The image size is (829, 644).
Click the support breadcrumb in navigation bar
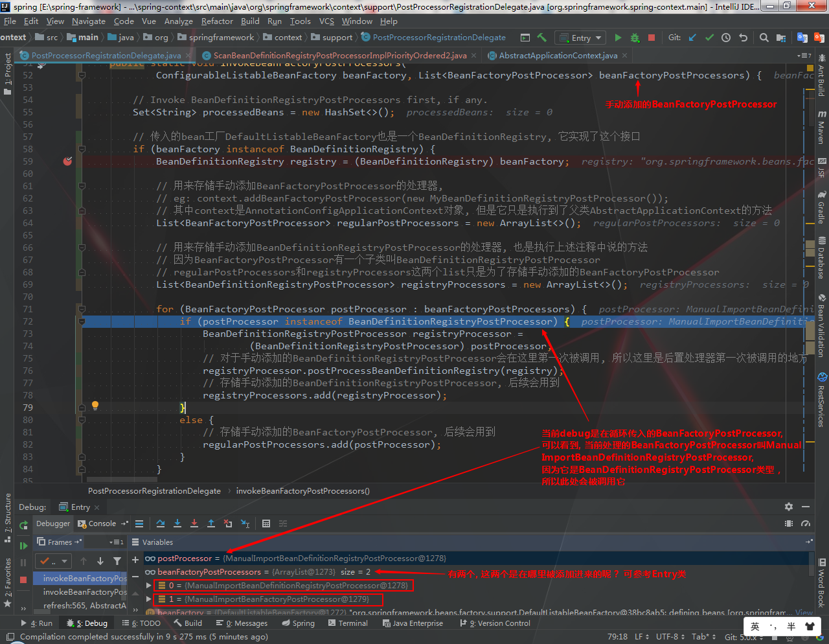click(x=332, y=38)
